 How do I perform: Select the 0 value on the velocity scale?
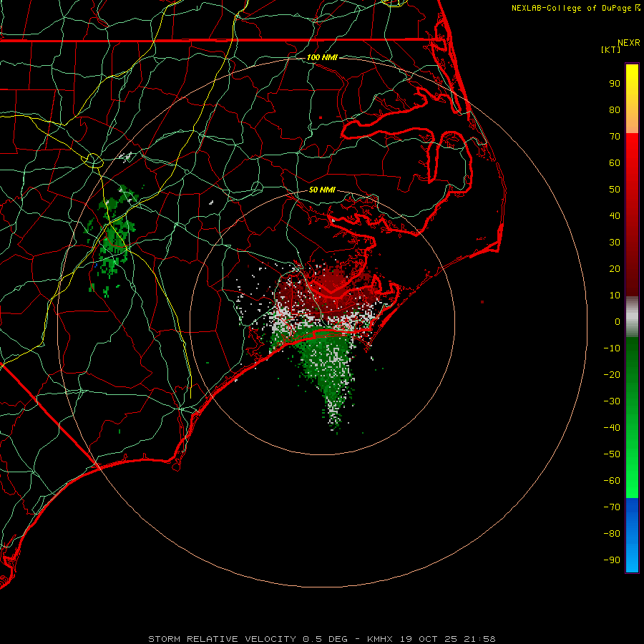(x=618, y=322)
